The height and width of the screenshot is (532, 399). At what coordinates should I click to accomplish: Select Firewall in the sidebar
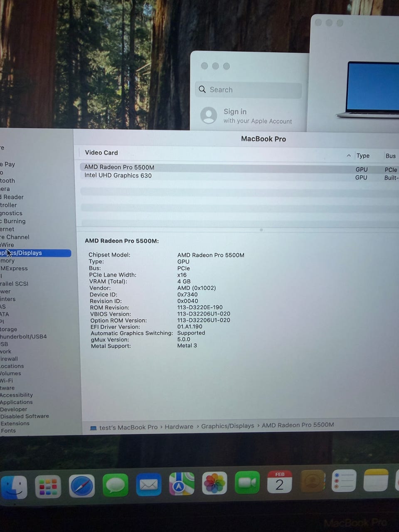[9, 359]
